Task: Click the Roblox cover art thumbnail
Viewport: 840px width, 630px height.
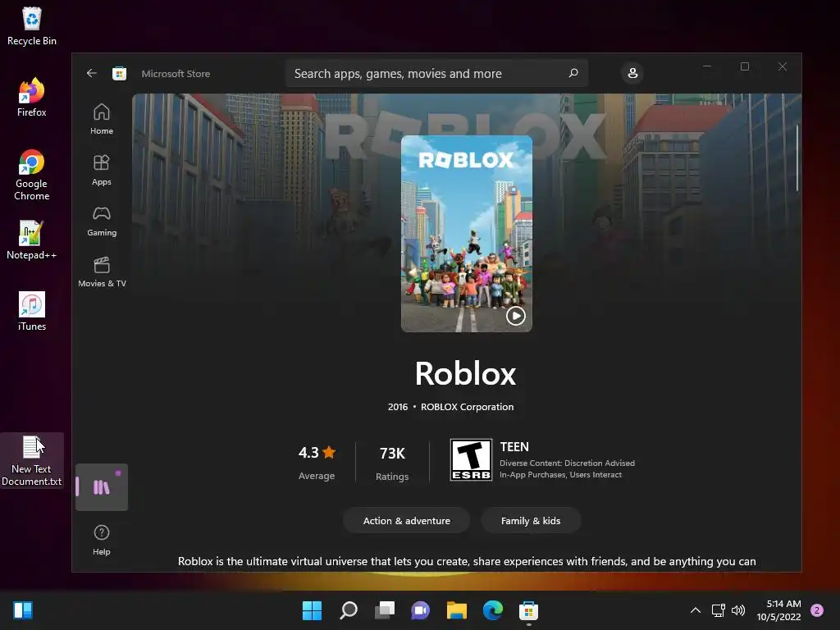Action: click(467, 234)
